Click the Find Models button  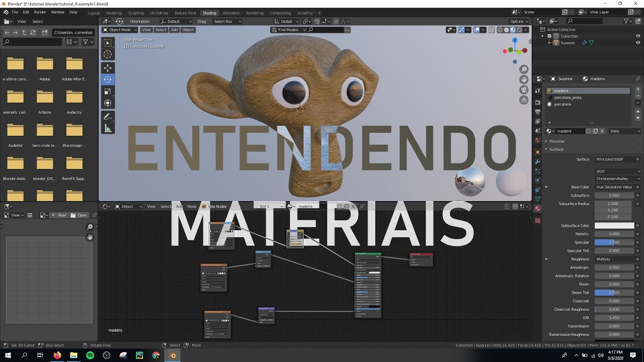[288, 30]
